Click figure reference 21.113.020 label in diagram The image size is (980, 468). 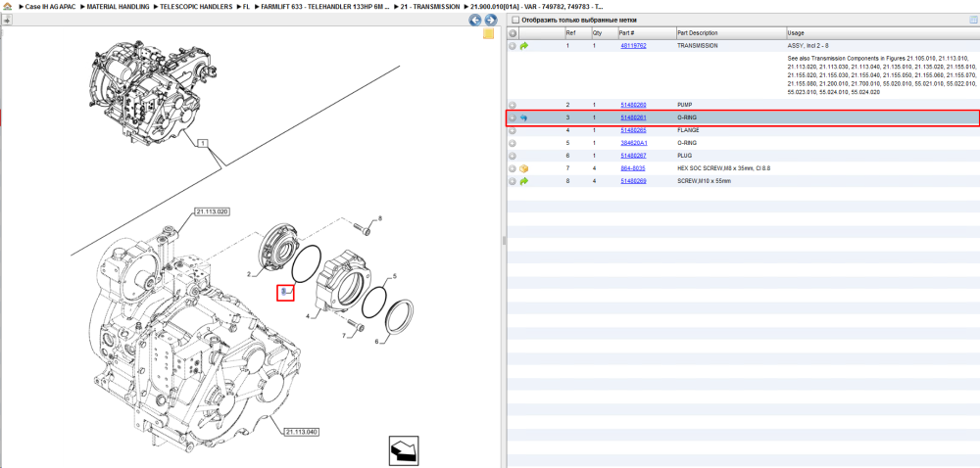[212, 211]
